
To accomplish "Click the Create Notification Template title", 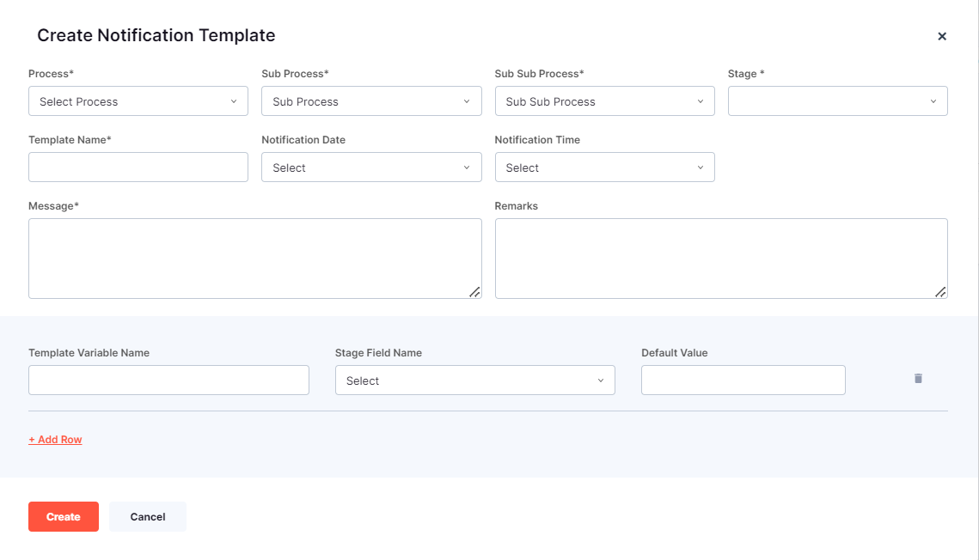I will click(156, 35).
